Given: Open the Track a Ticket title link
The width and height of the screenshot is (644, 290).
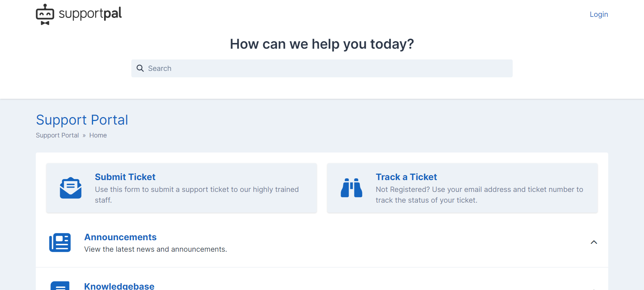Looking at the screenshot, I should (406, 177).
